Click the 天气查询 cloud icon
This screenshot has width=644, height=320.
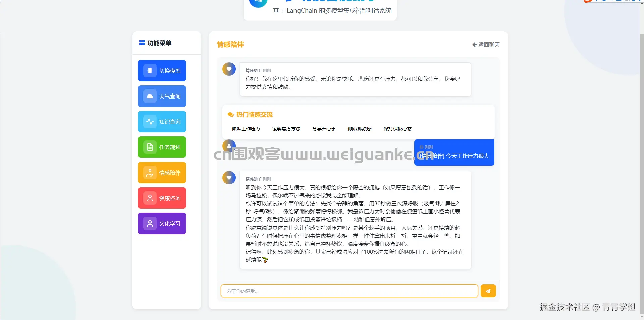[150, 96]
